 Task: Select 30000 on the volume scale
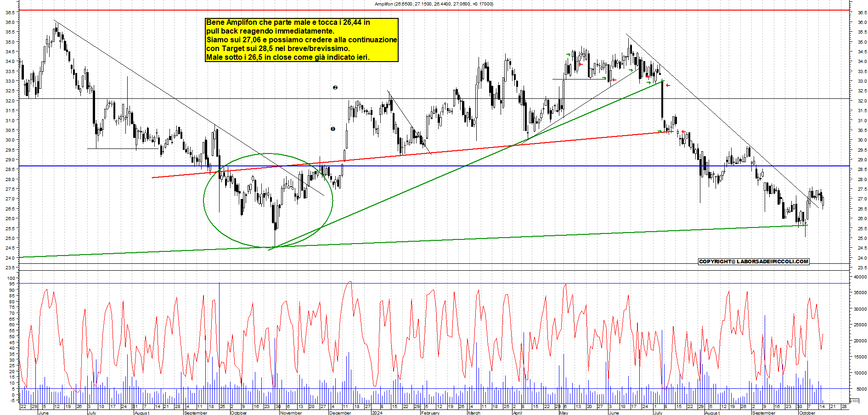tap(860, 309)
